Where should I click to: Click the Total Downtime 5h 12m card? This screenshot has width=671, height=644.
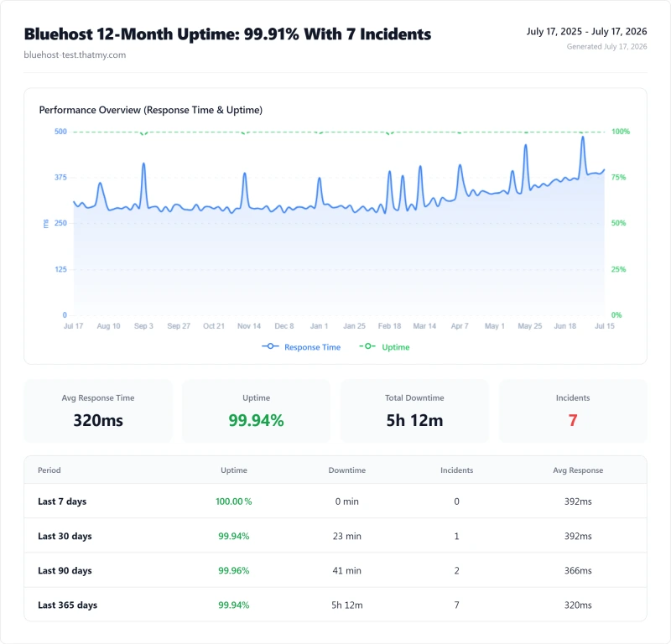414,411
